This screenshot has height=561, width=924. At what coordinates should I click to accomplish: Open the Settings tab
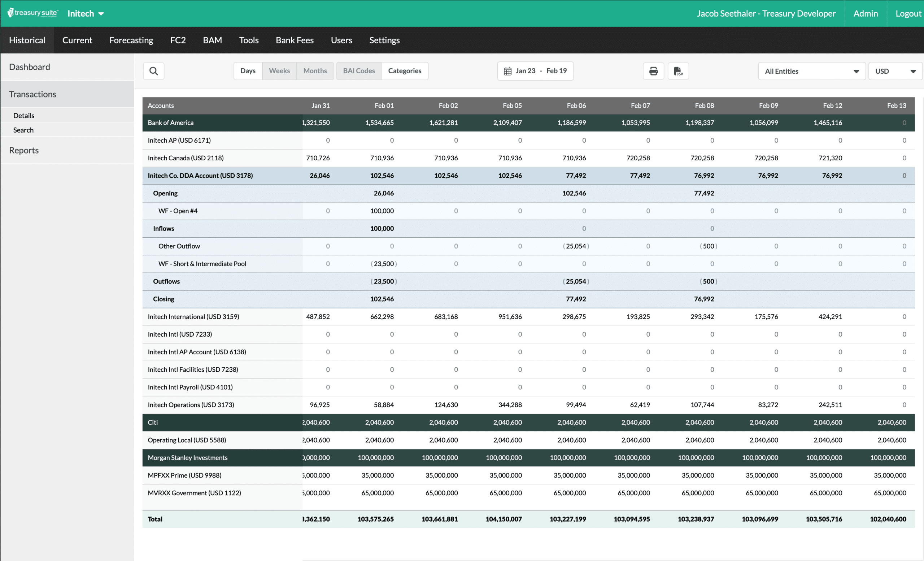384,40
